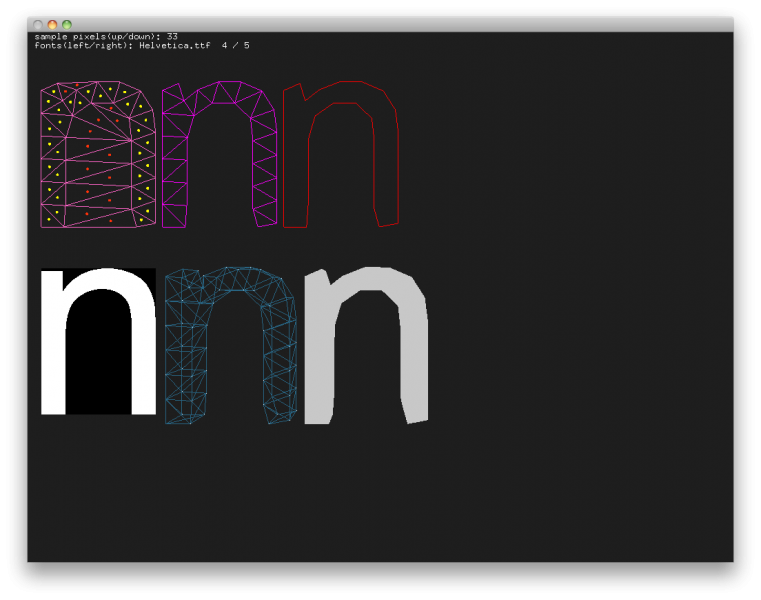This screenshot has height=600, width=761.
Task: Click the magenta triangle mesh letter n
Action: point(219,154)
